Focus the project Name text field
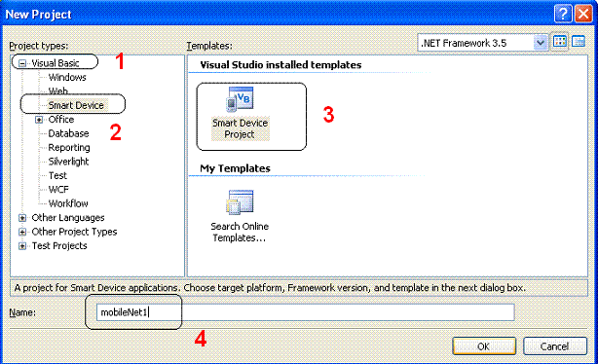 coord(305,312)
